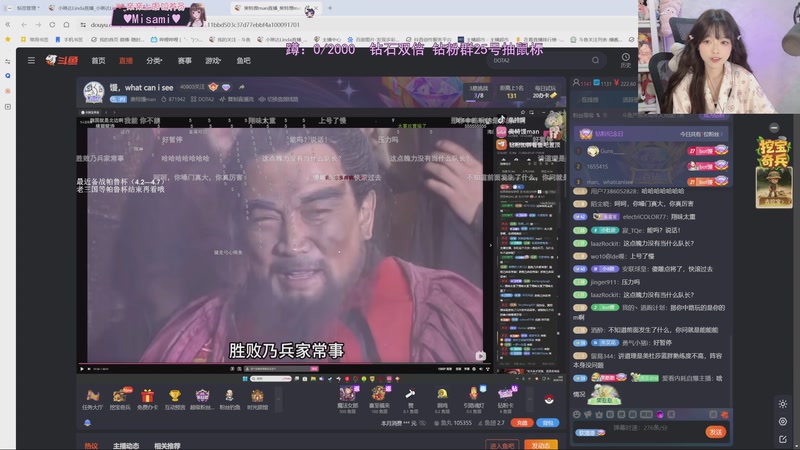800x450 pixels.
Task: Select chat line jinger911: 压力吗
Action: (607, 282)
